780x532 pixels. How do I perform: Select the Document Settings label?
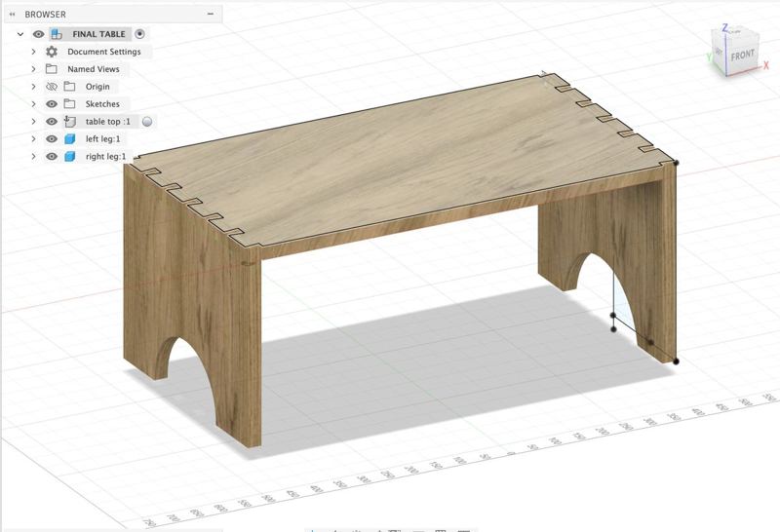pos(104,52)
